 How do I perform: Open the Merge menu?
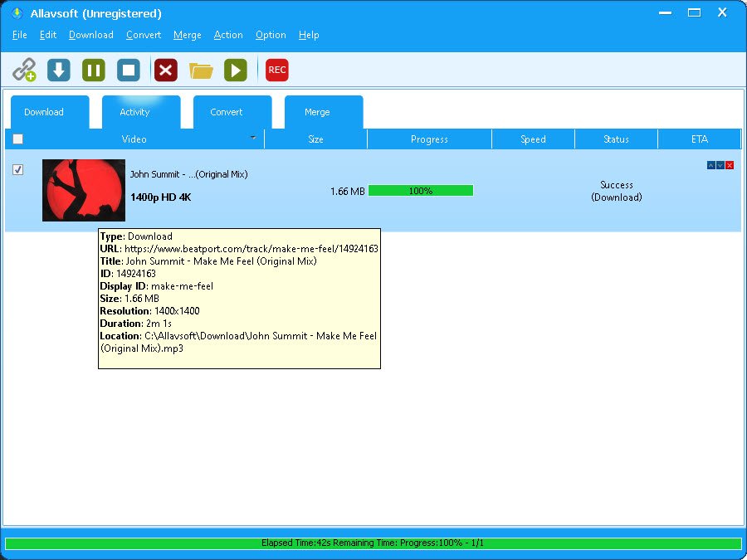point(188,35)
